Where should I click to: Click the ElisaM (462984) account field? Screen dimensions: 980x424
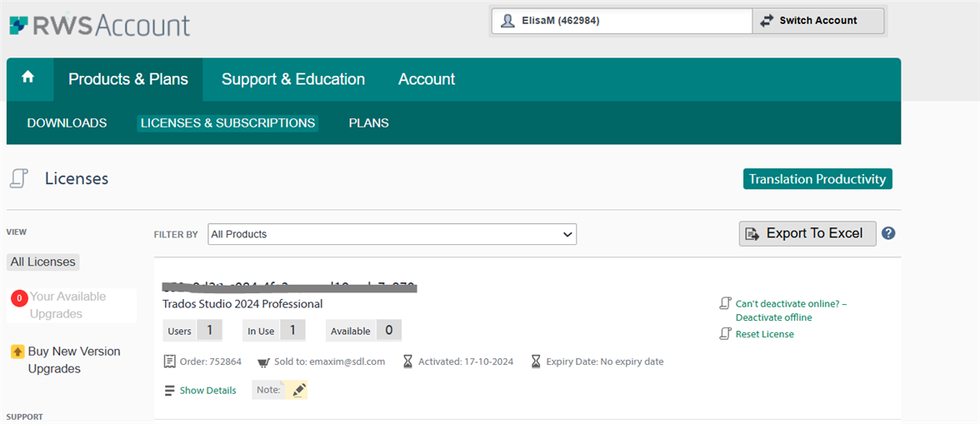pyautogui.click(x=622, y=21)
